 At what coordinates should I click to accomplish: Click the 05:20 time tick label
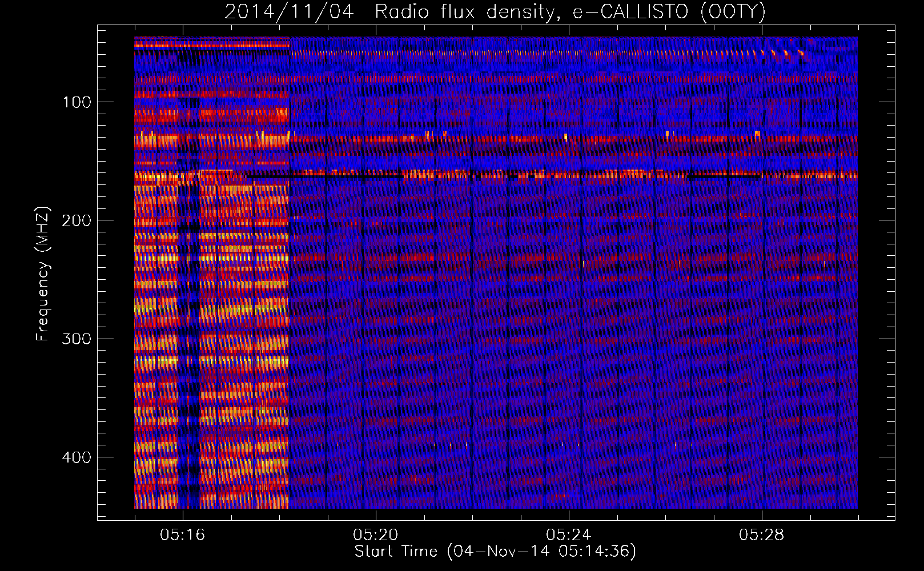click(x=376, y=535)
